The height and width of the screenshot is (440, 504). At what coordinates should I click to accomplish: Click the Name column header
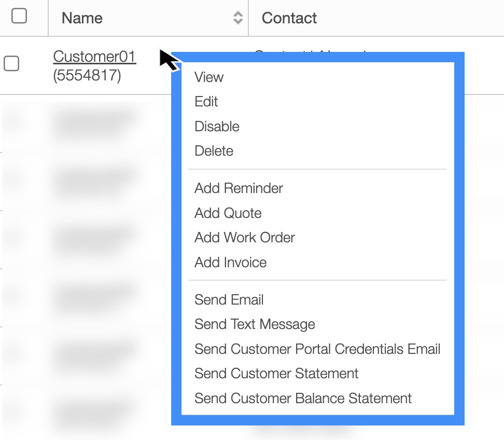pyautogui.click(x=82, y=18)
